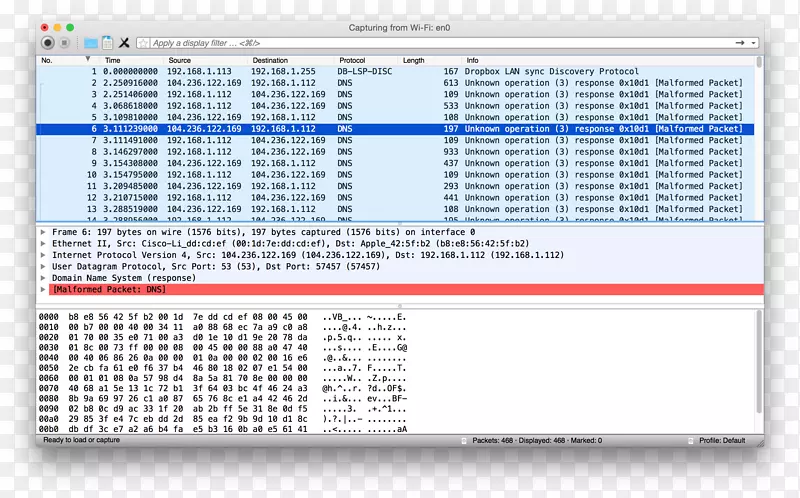Select packet 3 at time 2.251406000
800x498 pixels.
[395, 94]
